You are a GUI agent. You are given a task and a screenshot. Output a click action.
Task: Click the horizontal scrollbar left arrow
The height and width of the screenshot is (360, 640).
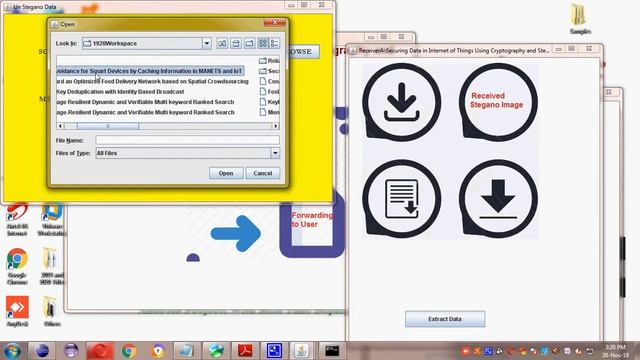point(60,126)
